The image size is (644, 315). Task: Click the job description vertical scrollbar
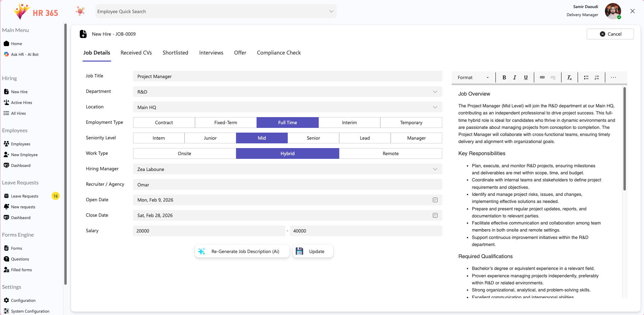pos(624,139)
